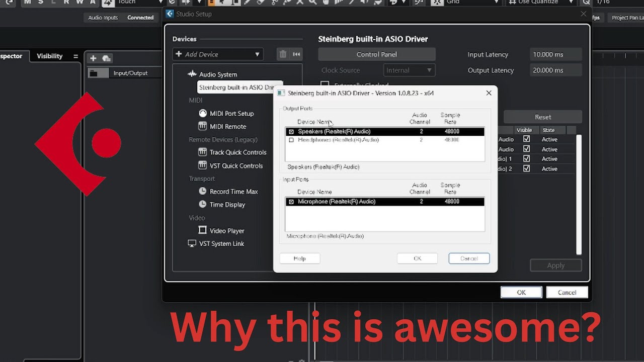Switch to the Visibility tab

point(50,56)
